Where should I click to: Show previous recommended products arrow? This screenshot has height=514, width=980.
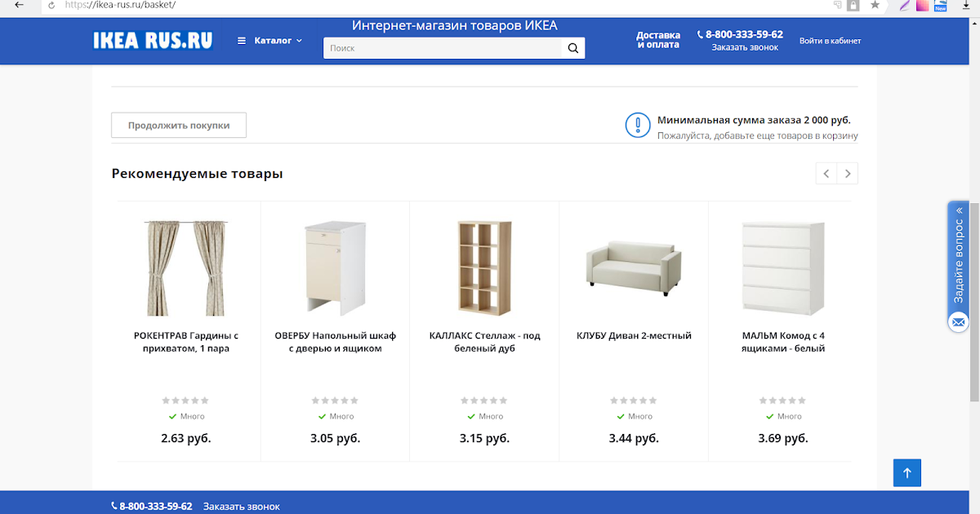(x=826, y=173)
